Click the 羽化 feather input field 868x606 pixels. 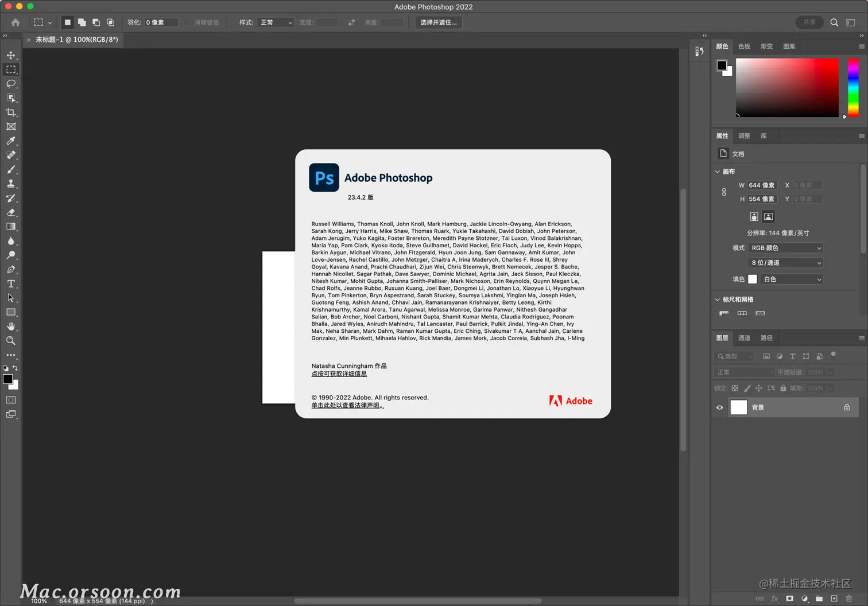161,22
